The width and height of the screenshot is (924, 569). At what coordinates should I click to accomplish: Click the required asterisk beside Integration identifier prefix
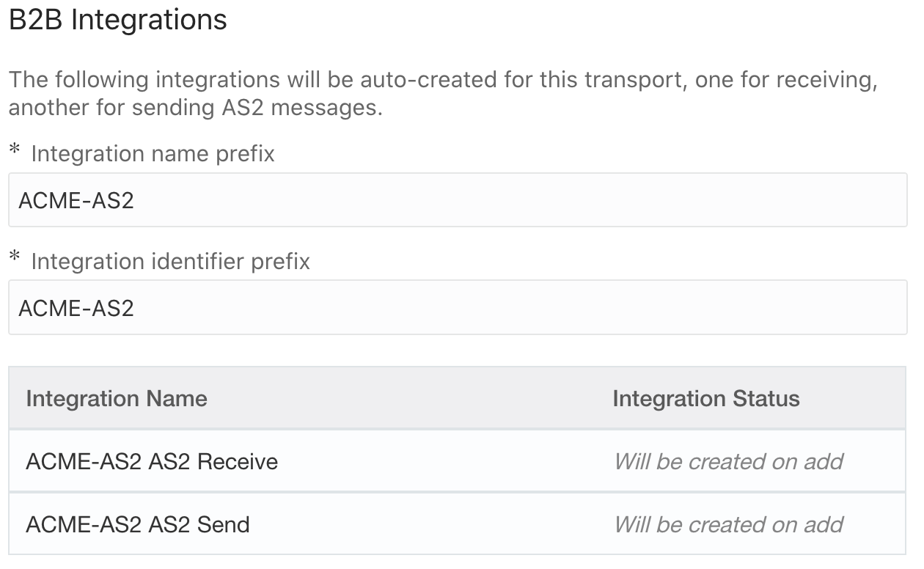point(15,260)
